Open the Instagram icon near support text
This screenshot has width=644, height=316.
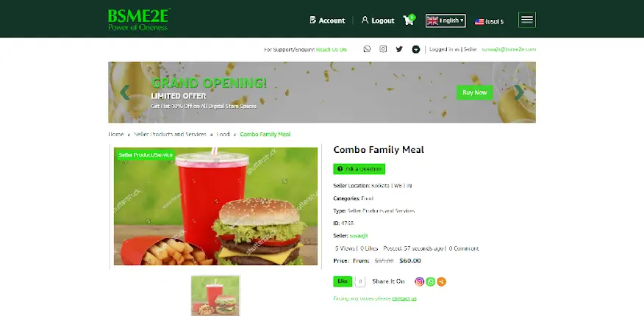point(383,49)
